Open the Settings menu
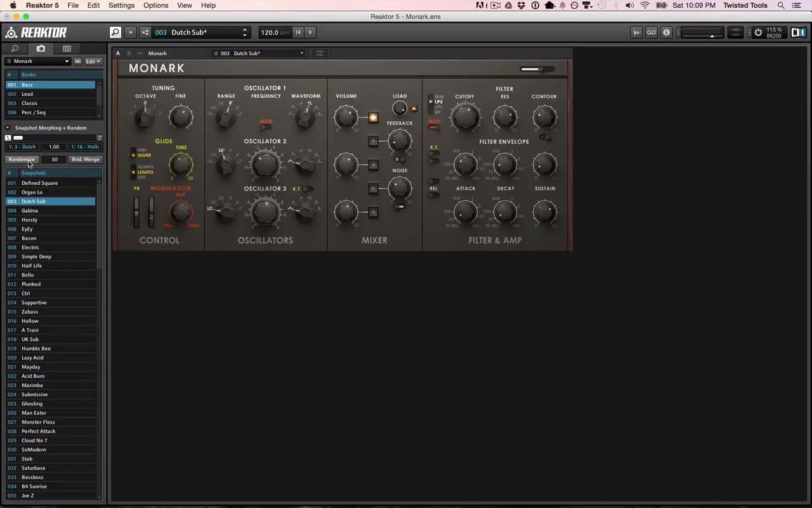The width and height of the screenshot is (812, 508). (121, 5)
